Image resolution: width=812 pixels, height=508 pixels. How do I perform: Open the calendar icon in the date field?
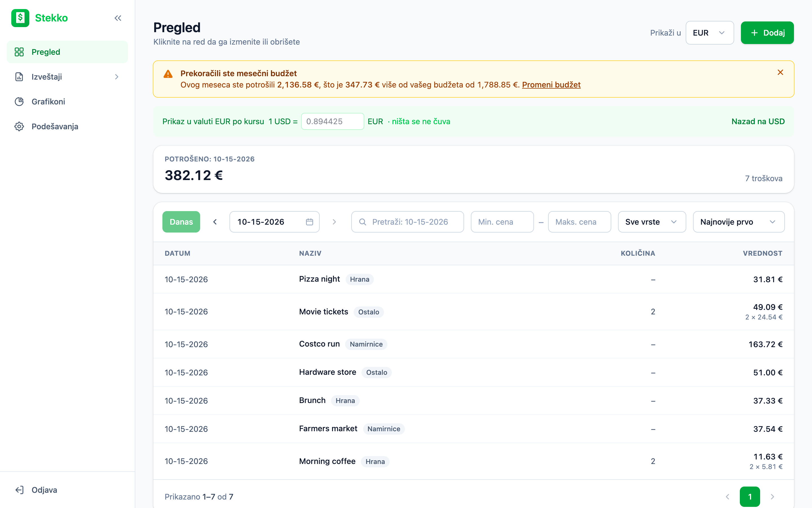[x=309, y=222]
